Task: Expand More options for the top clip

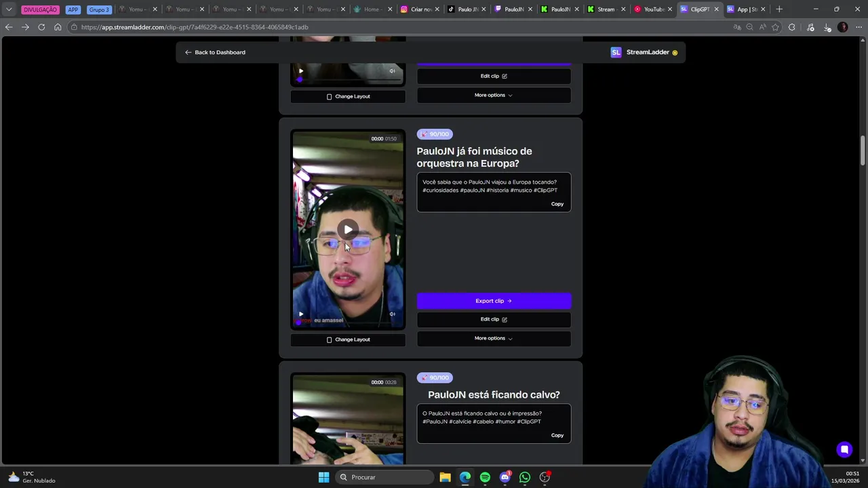Action: 494,95
